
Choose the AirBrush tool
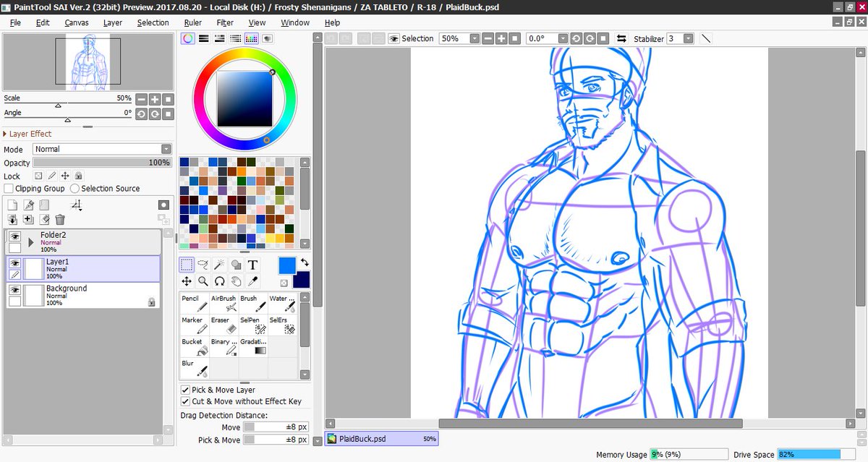point(224,303)
